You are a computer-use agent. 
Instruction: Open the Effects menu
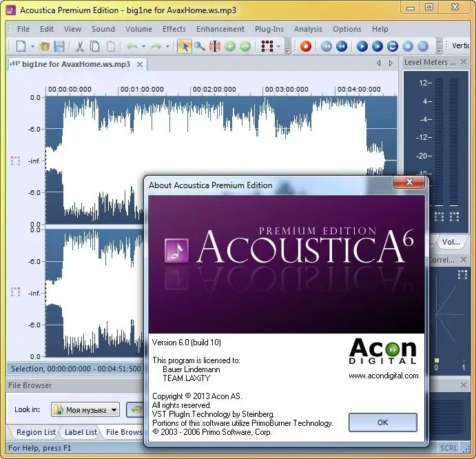[174, 29]
